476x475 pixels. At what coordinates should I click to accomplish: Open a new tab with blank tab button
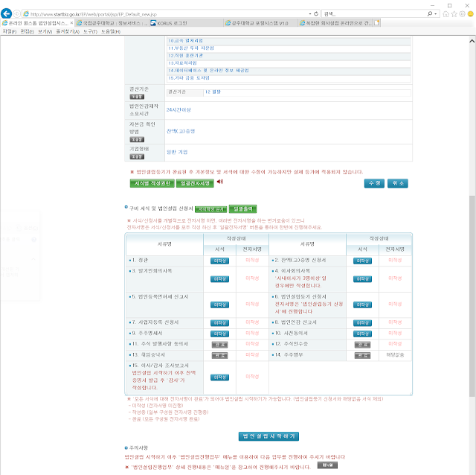[377, 23]
